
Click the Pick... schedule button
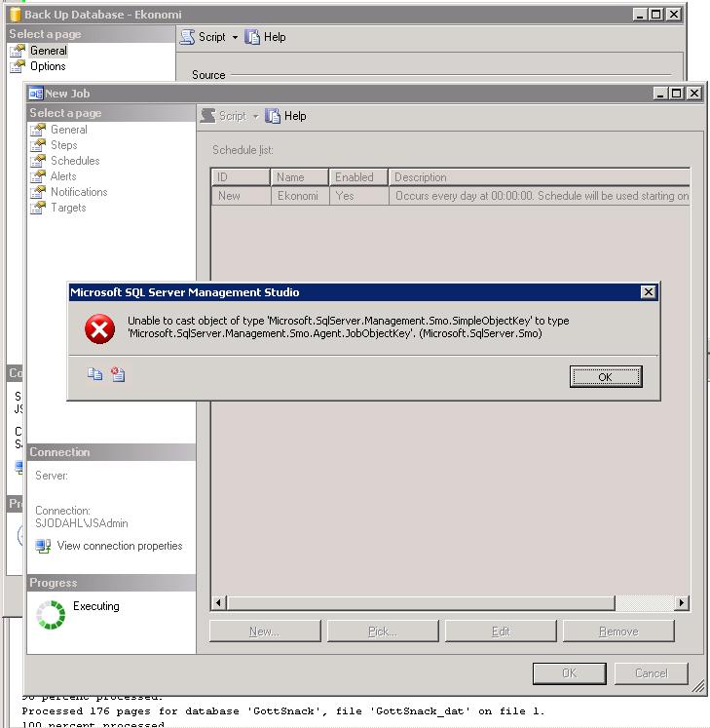point(383,632)
